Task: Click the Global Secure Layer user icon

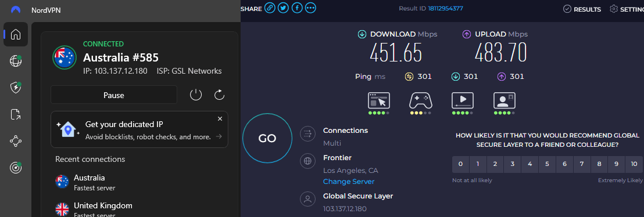Action: click(307, 199)
